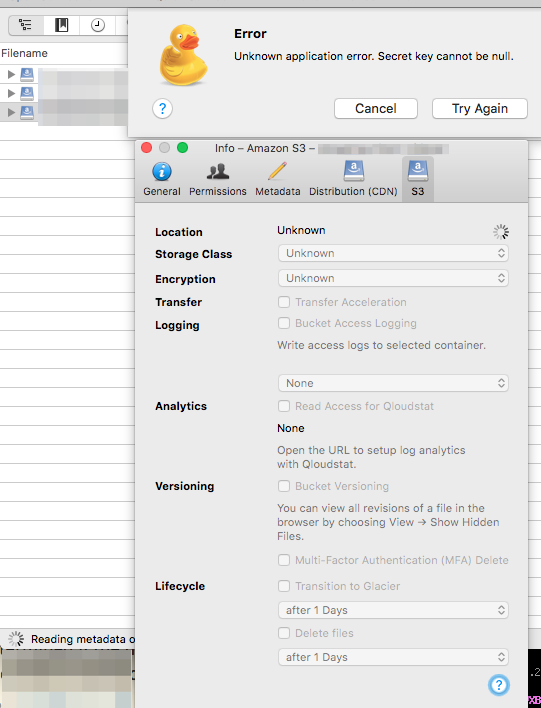Click the 'Reading metadata' status text

83,639
